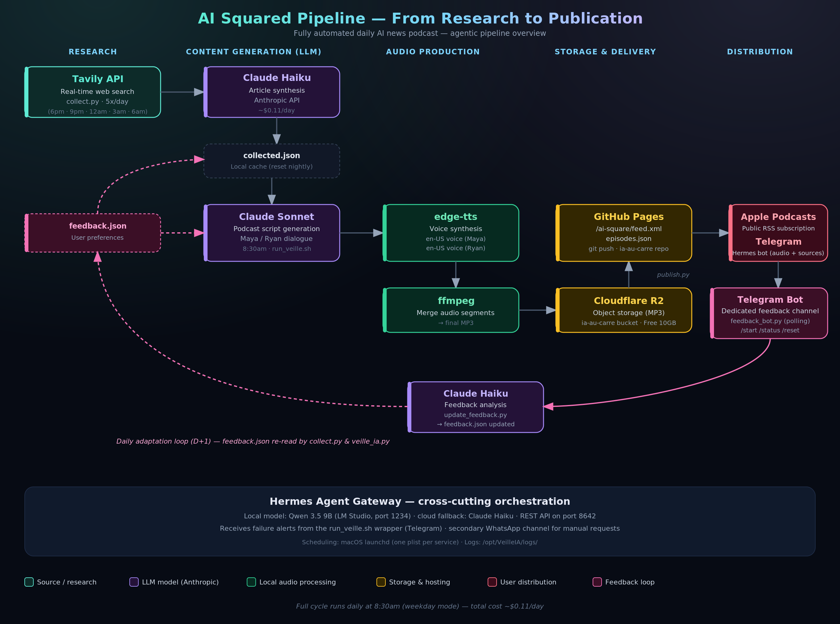Select the feedback.json user preferences box
The width and height of the screenshot is (840, 624).
(93, 233)
